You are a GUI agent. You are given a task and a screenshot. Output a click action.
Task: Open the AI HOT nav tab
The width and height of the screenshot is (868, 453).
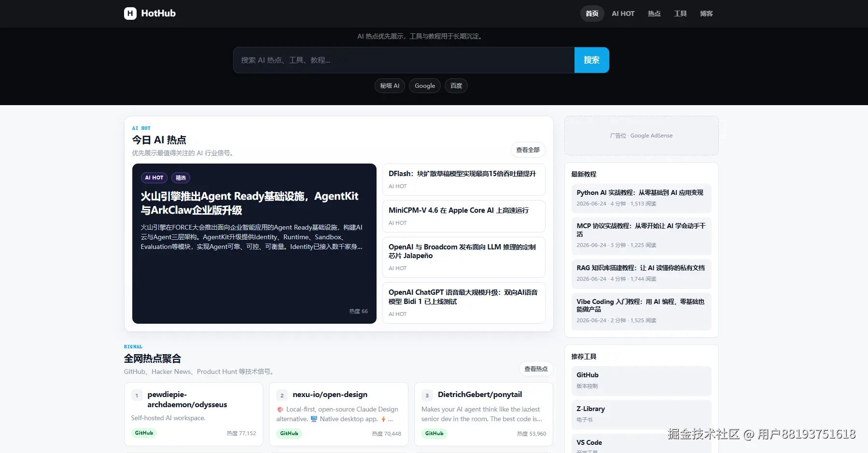click(623, 14)
